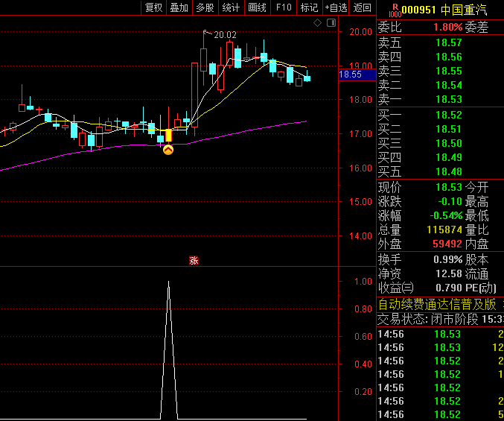
Task: Open the 自动续费通达信普及版 link
Action: [437, 305]
